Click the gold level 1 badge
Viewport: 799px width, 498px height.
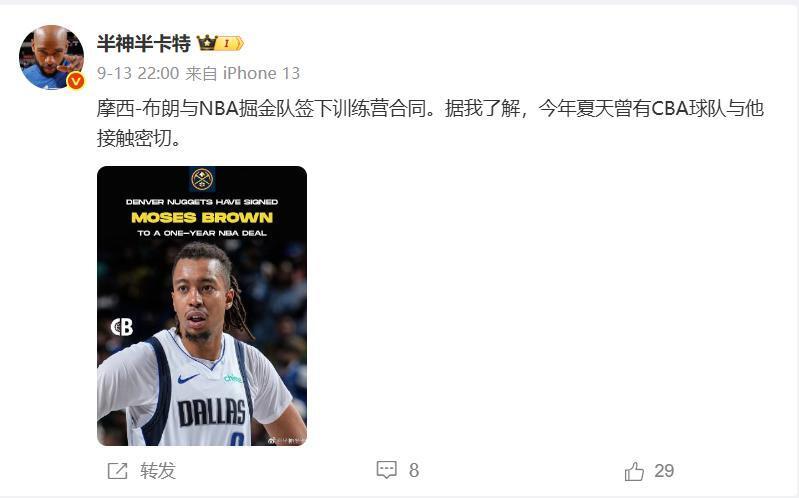230,43
